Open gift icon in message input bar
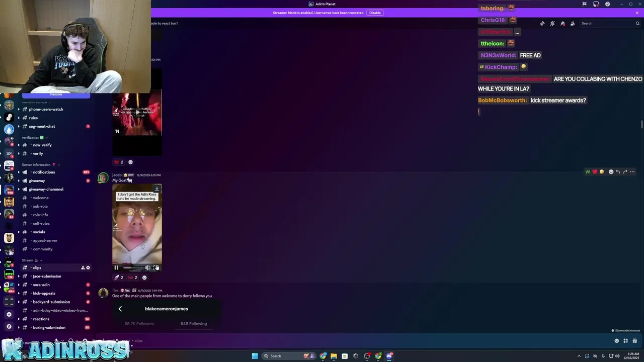Viewport: 644px width, 362px height. click(635, 341)
